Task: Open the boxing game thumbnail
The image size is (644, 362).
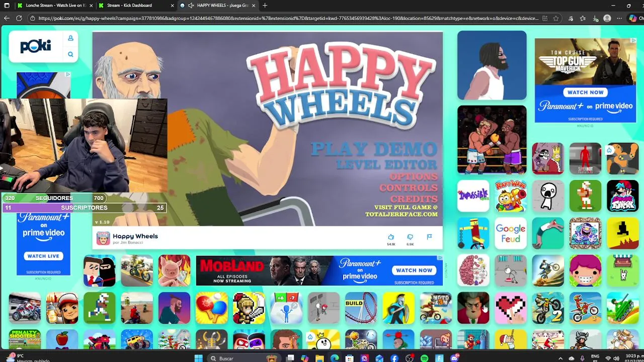Action: pos(492,140)
